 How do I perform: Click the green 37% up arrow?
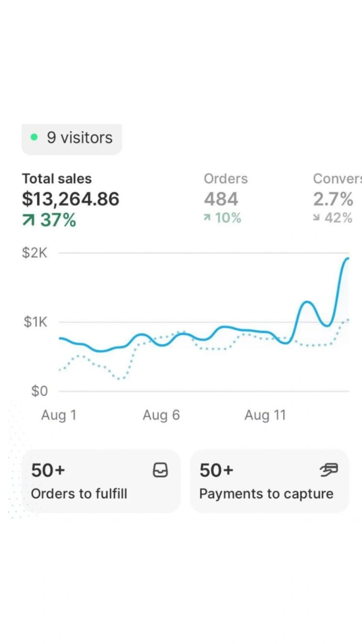pos(28,221)
